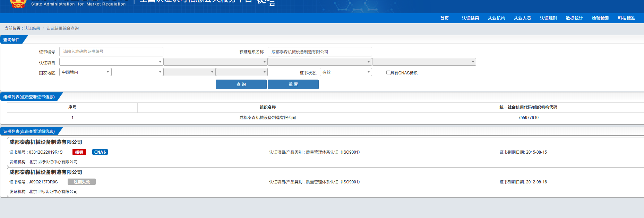Click the 证书列表 section header
Image resolution: width=644 pixels, height=218 pixels.
29,131
